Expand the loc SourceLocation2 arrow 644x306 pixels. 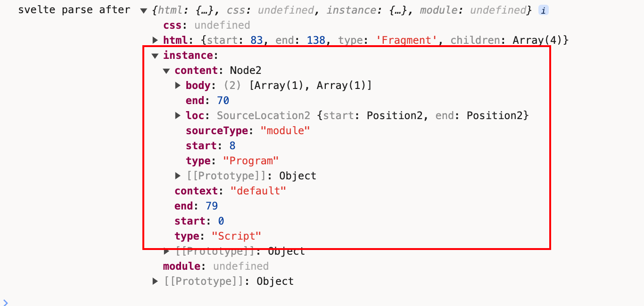coord(178,116)
